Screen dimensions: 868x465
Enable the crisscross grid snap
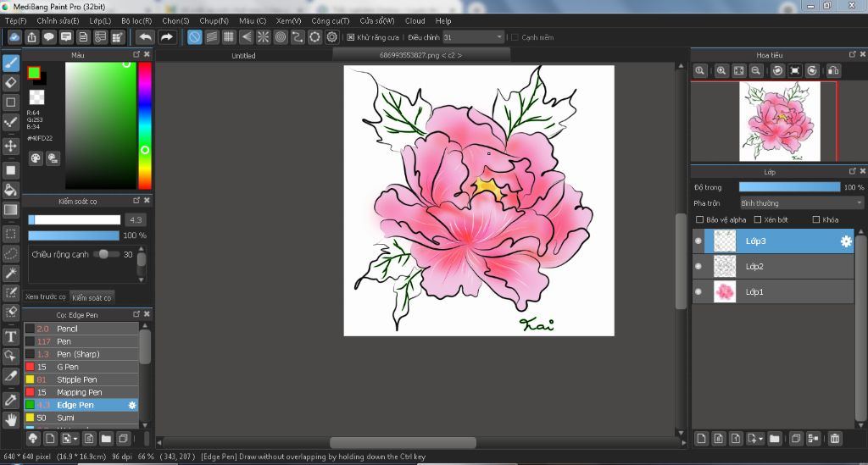(x=229, y=37)
